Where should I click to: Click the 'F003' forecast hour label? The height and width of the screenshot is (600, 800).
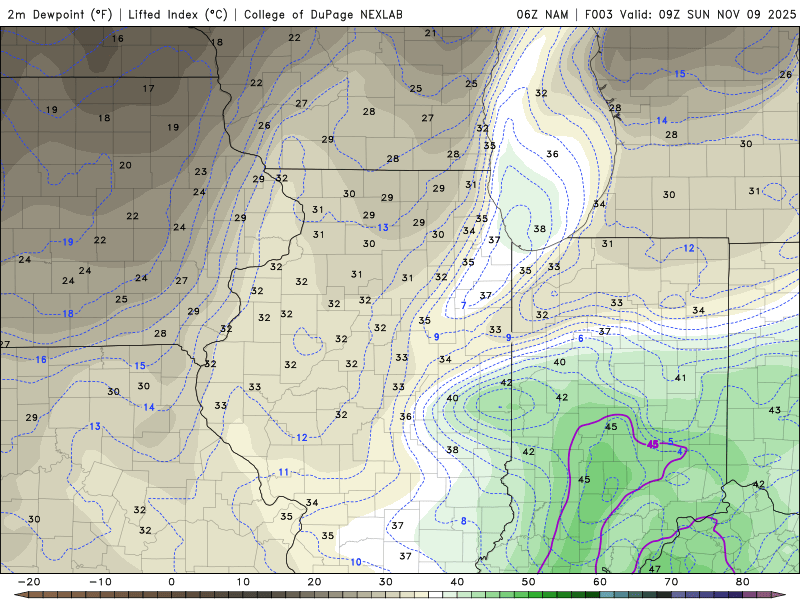598,14
